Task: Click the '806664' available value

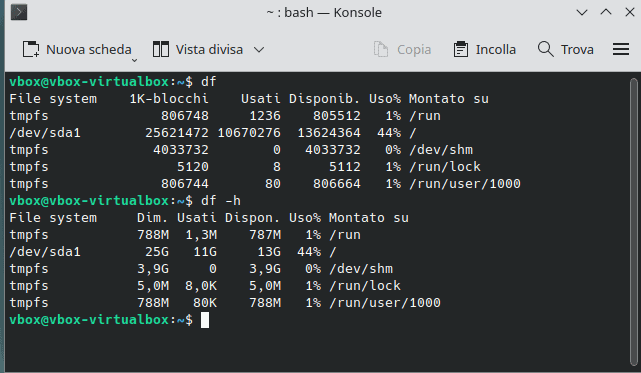Action: pyautogui.click(x=337, y=184)
